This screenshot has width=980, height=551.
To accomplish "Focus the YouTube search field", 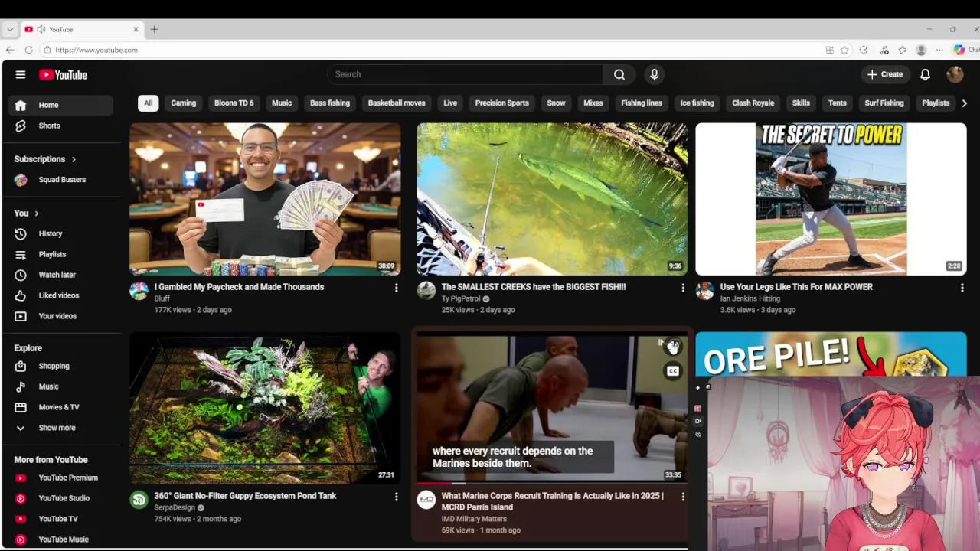I will pos(465,74).
